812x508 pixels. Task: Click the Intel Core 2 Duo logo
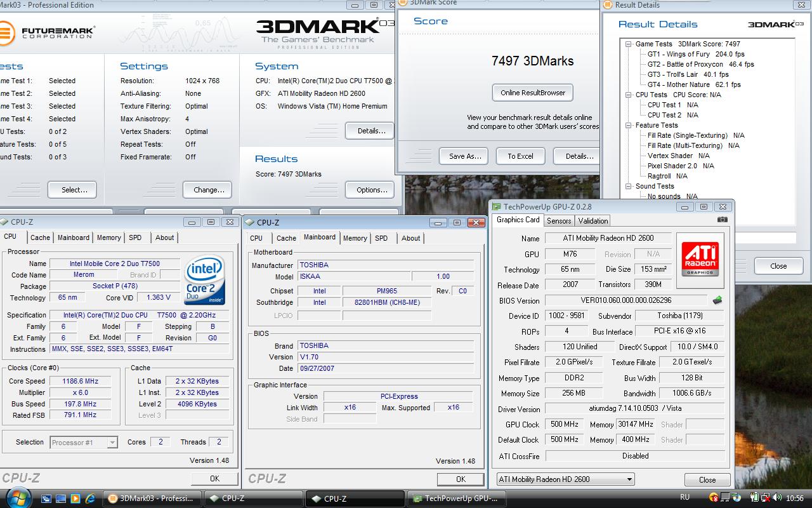coord(205,281)
